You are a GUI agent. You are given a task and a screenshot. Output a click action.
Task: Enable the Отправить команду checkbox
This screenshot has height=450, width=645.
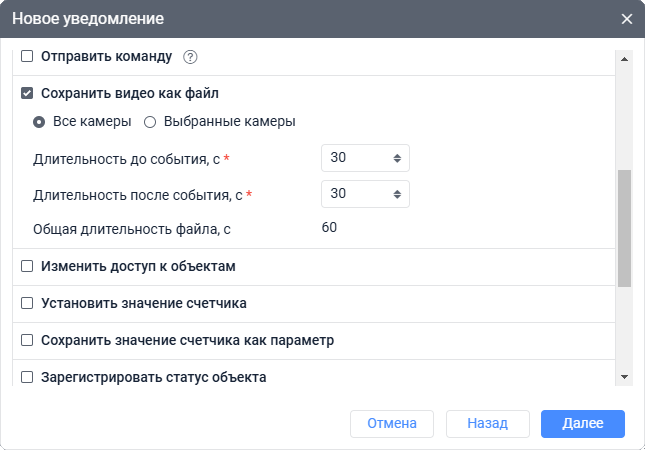click(x=28, y=56)
